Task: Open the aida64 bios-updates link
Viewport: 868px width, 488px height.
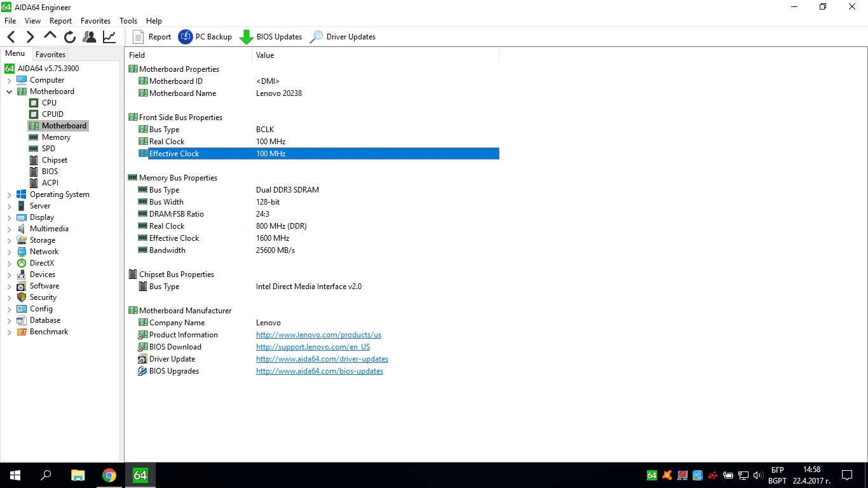Action: [320, 371]
